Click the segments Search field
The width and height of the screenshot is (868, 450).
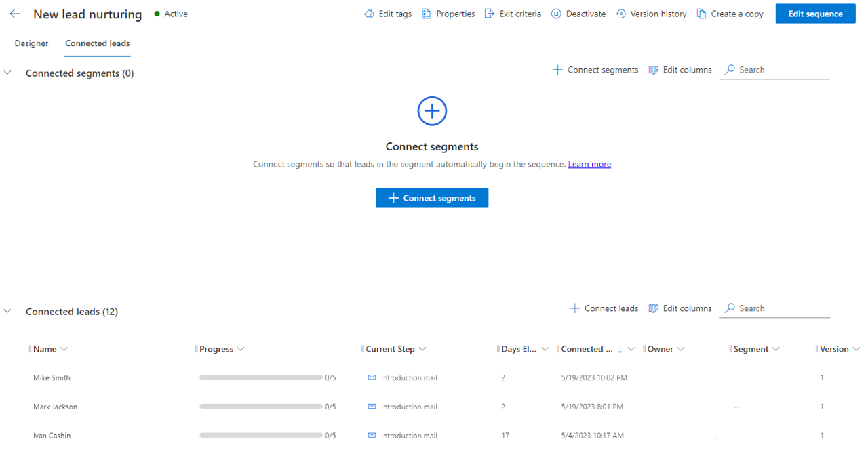point(775,70)
